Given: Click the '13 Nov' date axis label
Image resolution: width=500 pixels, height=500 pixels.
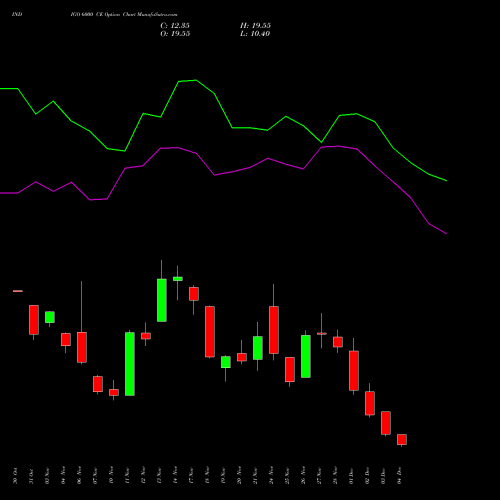Looking at the screenshot, I should coord(159,476).
